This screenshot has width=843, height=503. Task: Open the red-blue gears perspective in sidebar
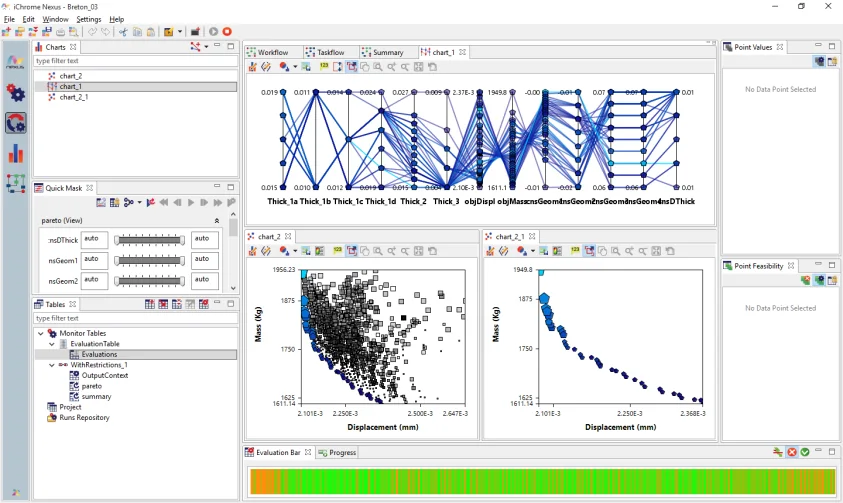(16, 92)
